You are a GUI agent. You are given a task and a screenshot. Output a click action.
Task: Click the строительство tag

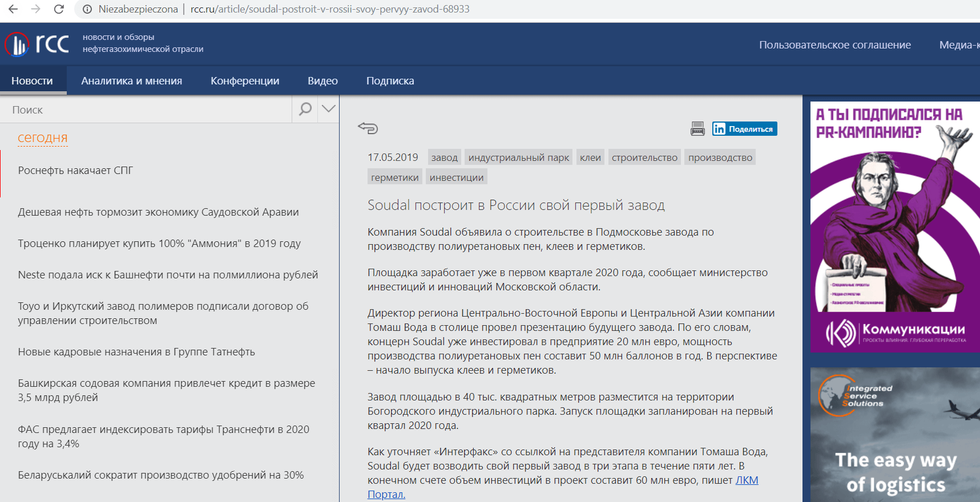[x=645, y=157]
